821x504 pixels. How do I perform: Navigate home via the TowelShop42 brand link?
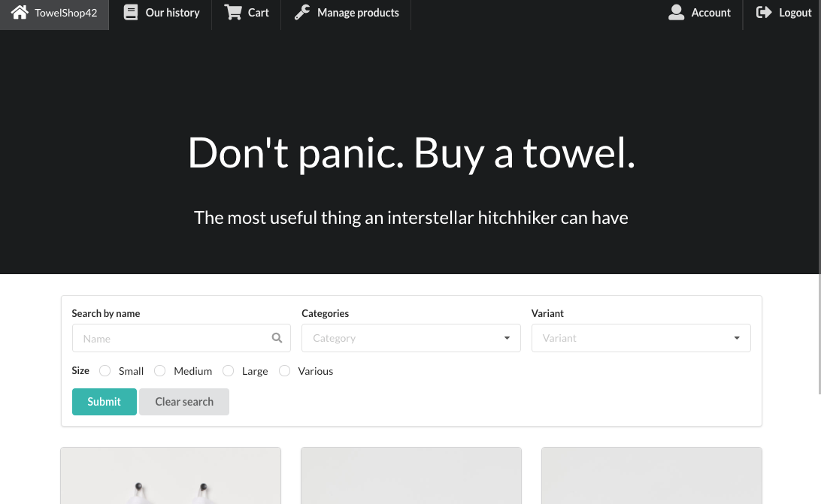pos(65,13)
